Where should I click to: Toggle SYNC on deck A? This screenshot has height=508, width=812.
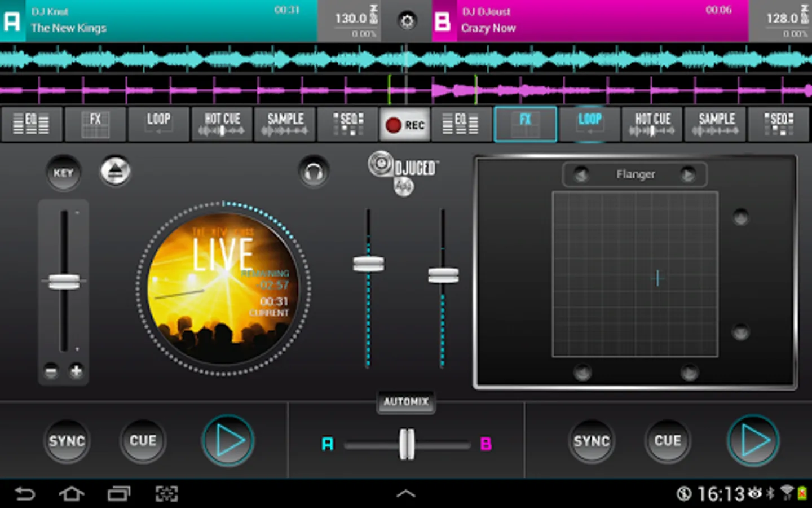(67, 441)
